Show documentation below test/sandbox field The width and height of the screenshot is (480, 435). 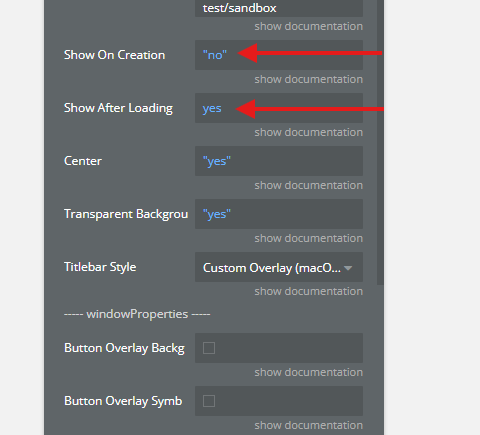[x=309, y=26]
